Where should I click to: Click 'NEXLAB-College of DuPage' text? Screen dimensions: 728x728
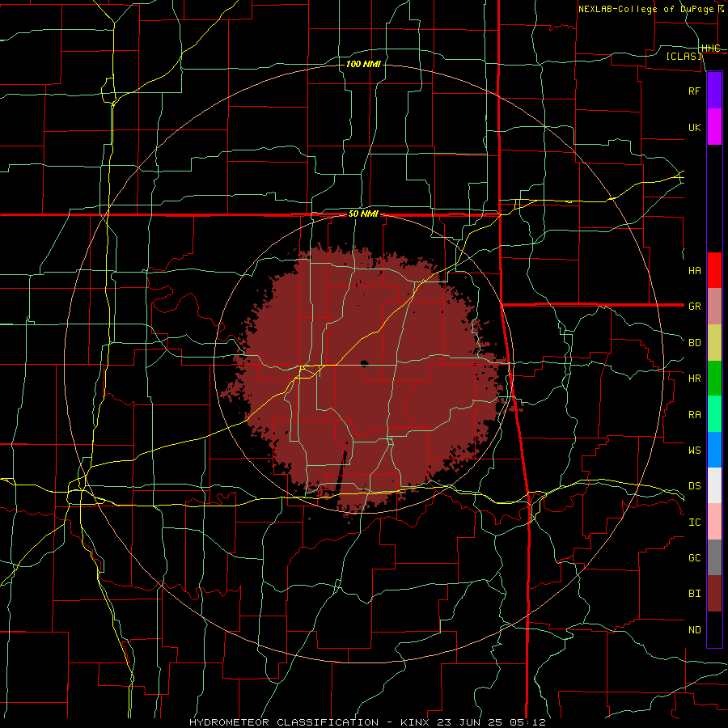point(647,9)
